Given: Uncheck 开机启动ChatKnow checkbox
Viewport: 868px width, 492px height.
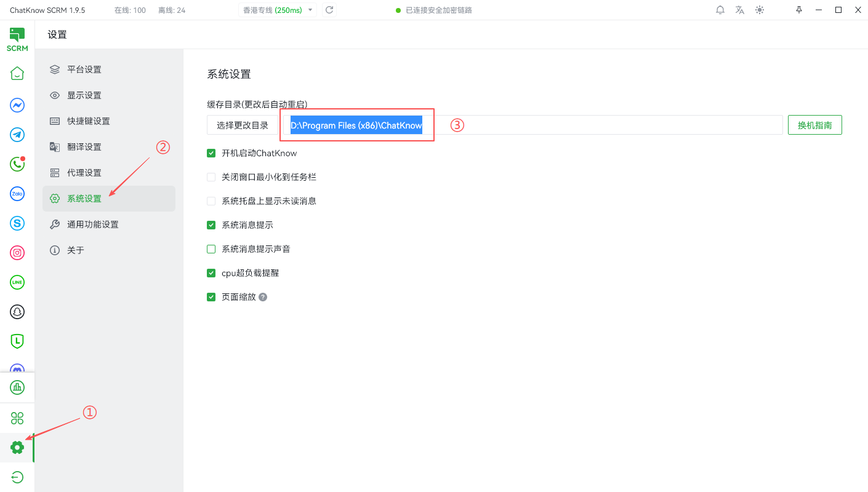Looking at the screenshot, I should tap(211, 153).
